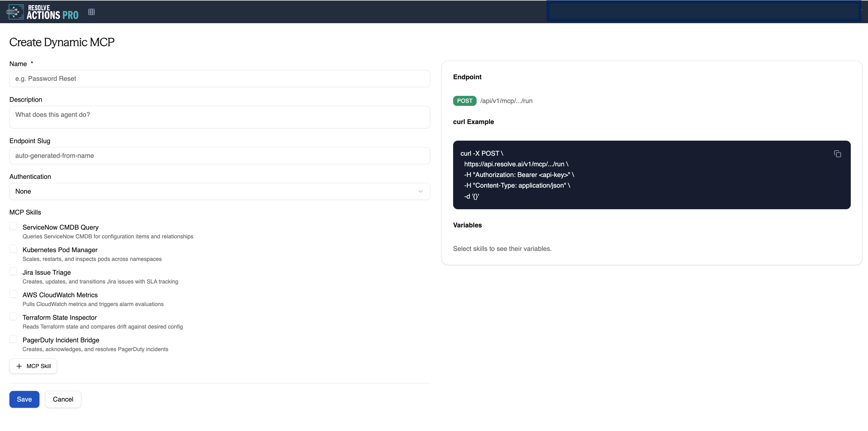868x431 pixels.
Task: Add a new MCP Skill
Action: click(x=33, y=366)
